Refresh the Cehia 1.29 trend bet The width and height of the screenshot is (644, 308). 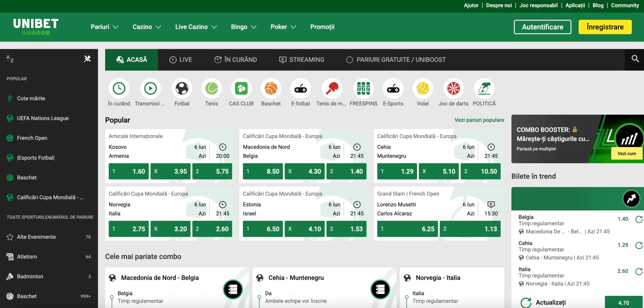coord(639,245)
